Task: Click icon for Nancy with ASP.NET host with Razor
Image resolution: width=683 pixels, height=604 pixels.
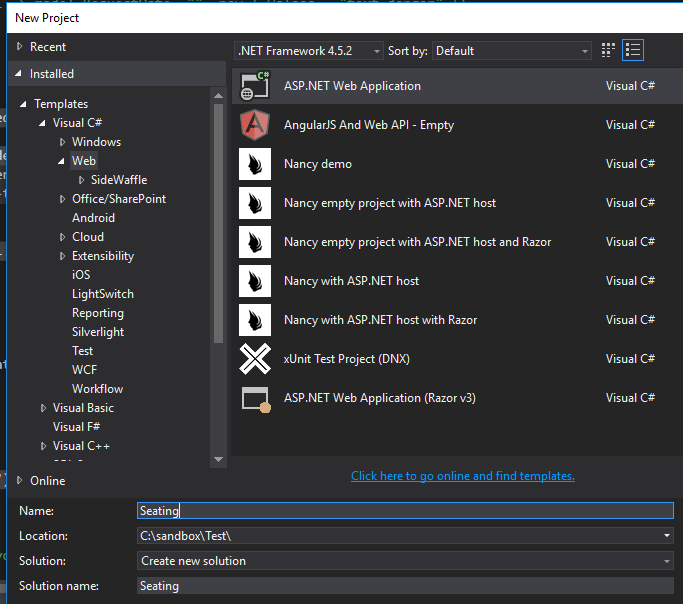Action: pos(255,320)
